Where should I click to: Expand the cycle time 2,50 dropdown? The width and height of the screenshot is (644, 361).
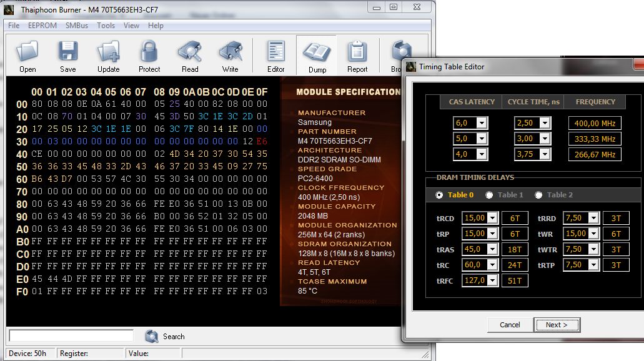coord(545,123)
